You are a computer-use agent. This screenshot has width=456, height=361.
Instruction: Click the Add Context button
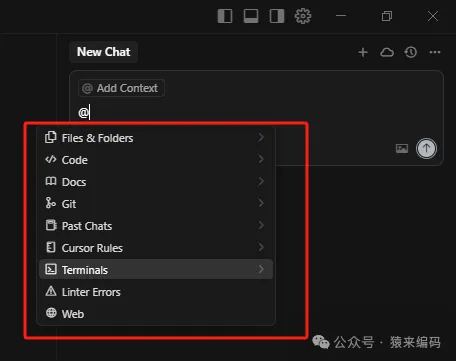[x=121, y=88]
